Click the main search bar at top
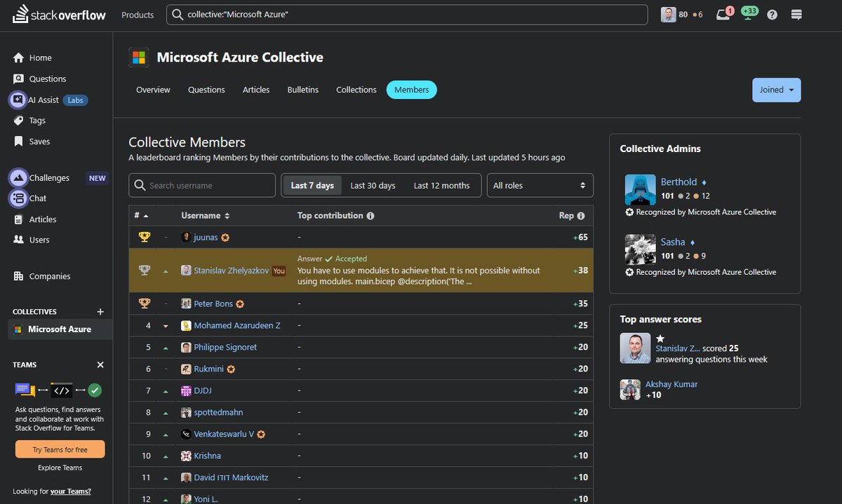This screenshot has height=504, width=842. [x=407, y=15]
